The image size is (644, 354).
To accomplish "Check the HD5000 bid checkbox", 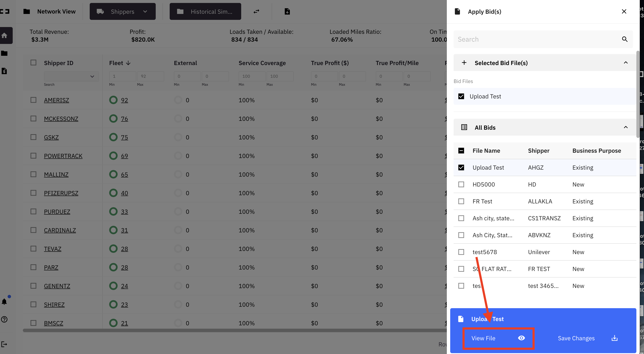I will pos(461,184).
